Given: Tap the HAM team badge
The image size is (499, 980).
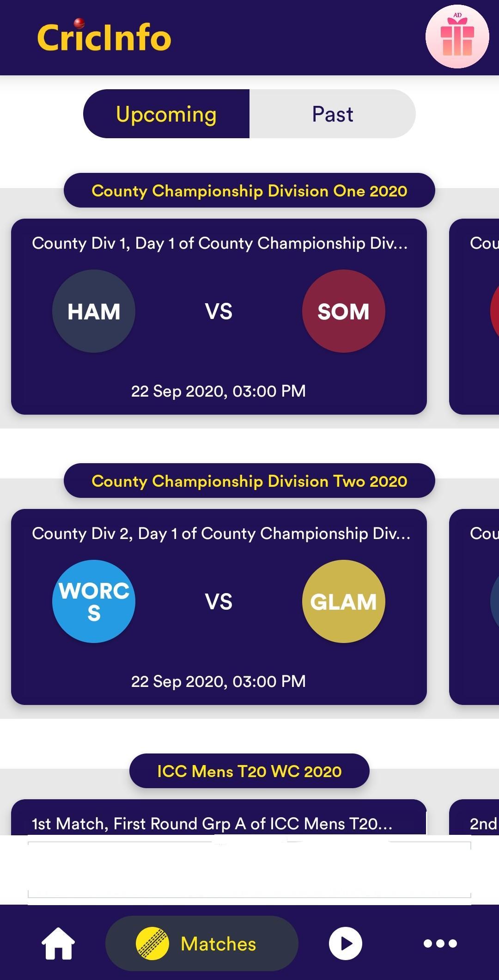Looking at the screenshot, I should point(94,311).
